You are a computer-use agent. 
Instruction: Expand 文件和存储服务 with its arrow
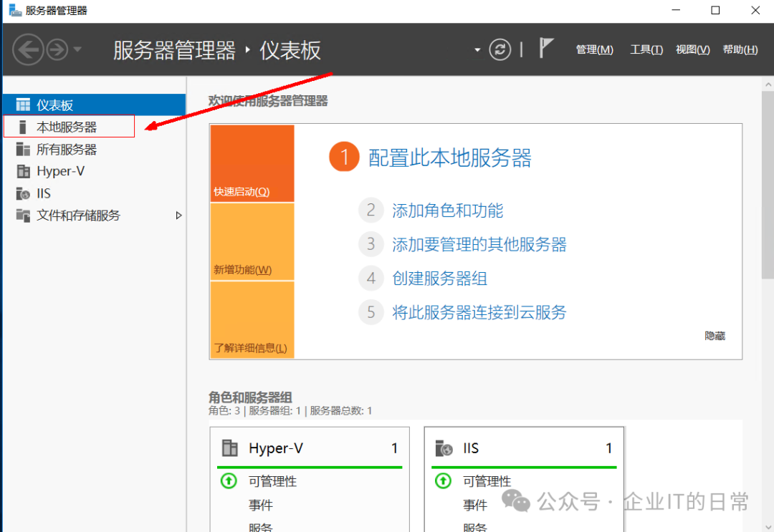point(178,216)
